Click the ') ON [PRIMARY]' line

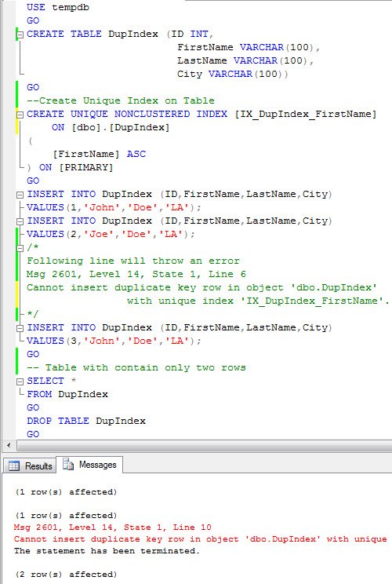[x=70, y=168]
